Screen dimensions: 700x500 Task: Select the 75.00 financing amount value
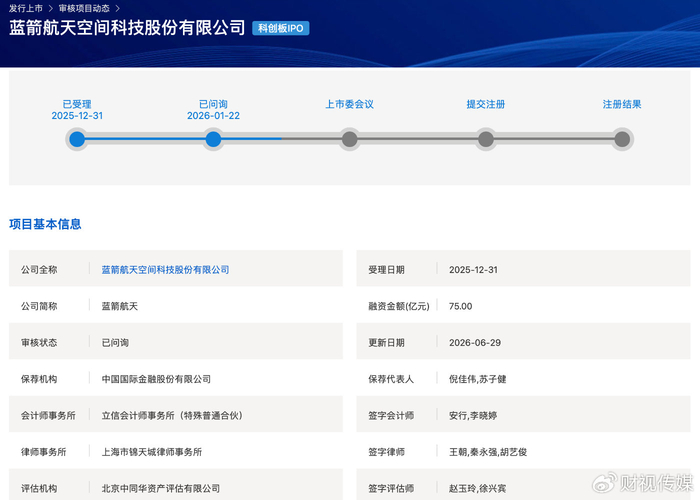click(x=461, y=306)
